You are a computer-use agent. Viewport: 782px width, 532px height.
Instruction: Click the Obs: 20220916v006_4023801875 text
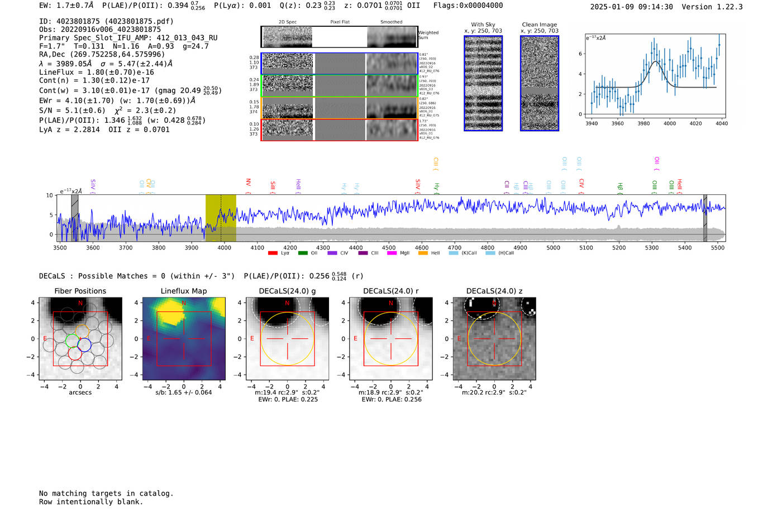[x=100, y=30]
